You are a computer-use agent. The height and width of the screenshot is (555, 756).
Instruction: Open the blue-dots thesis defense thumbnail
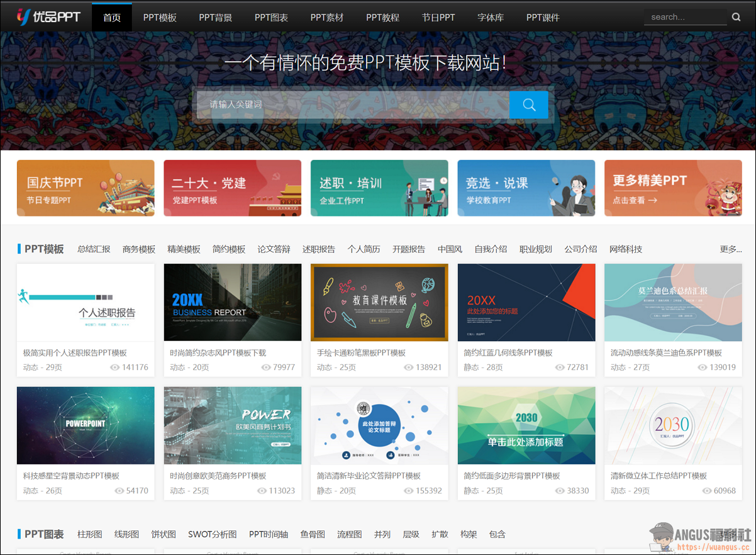[x=379, y=426]
